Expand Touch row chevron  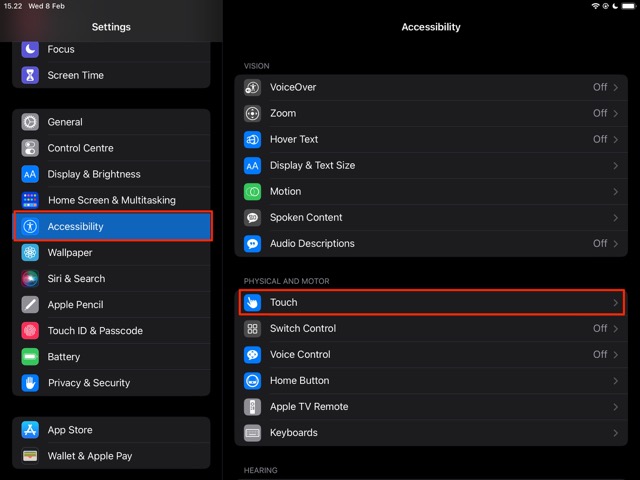click(616, 303)
